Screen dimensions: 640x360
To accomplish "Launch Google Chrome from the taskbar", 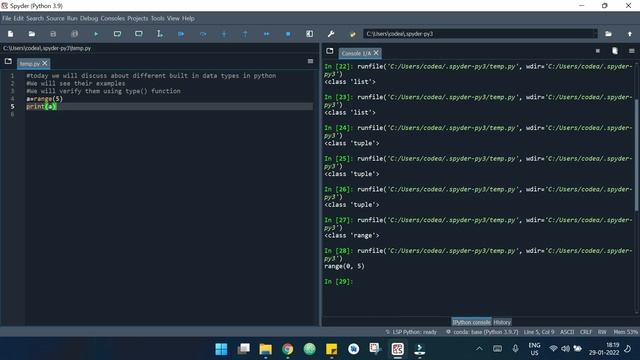I will pos(288,349).
